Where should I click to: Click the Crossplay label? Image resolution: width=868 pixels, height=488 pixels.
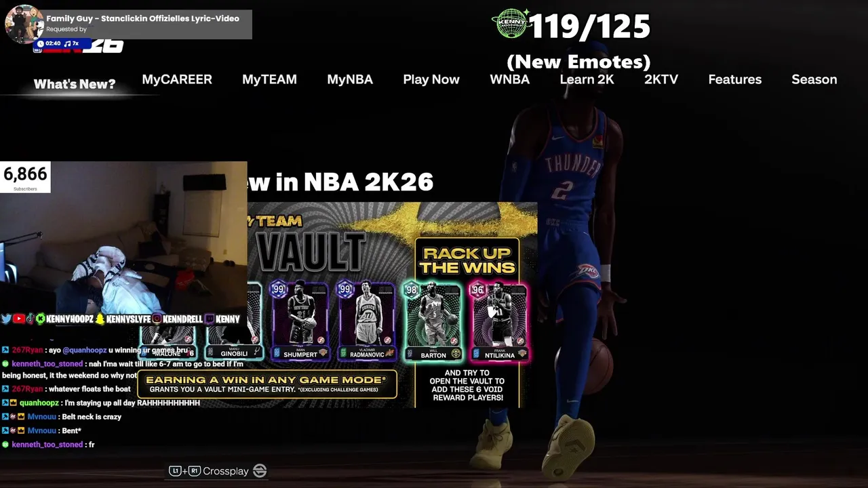click(226, 471)
